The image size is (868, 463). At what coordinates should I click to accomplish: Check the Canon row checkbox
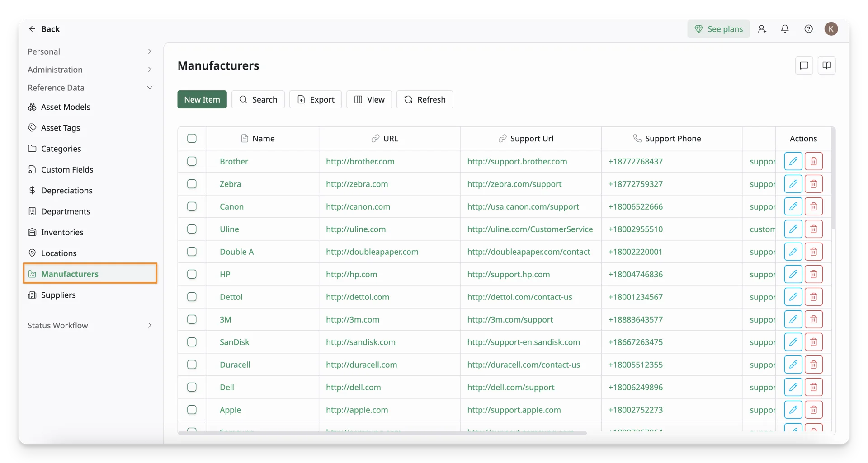tap(192, 206)
